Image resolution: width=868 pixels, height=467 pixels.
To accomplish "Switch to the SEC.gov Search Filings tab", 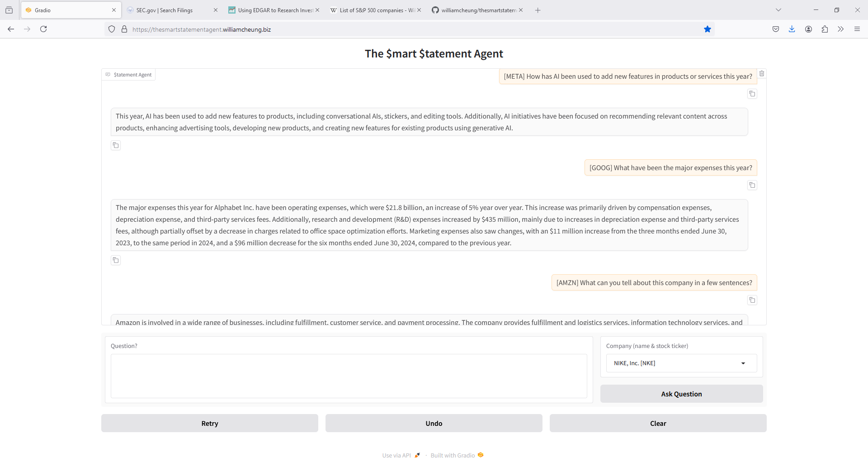I will click(165, 10).
